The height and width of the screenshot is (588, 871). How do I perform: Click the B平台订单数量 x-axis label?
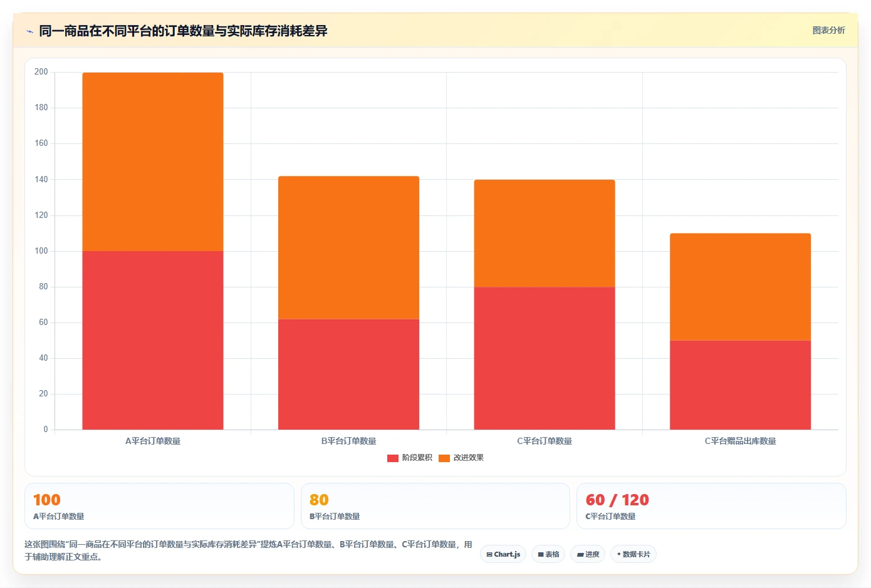click(x=348, y=441)
